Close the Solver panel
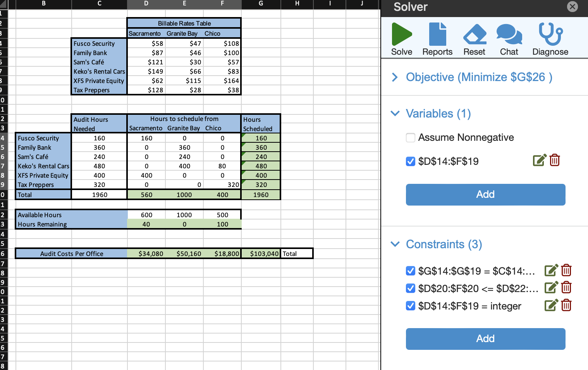Viewport: 588px width, 370px height. pyautogui.click(x=572, y=7)
